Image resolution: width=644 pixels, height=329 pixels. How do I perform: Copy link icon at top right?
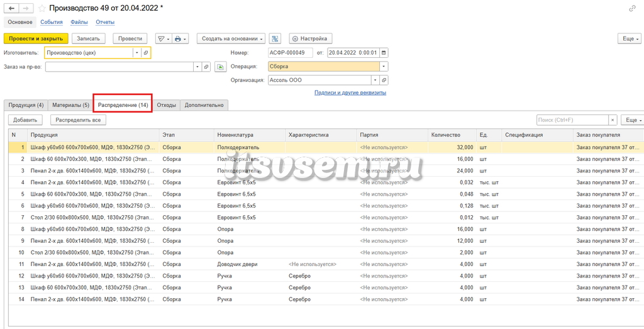pyautogui.click(x=632, y=8)
